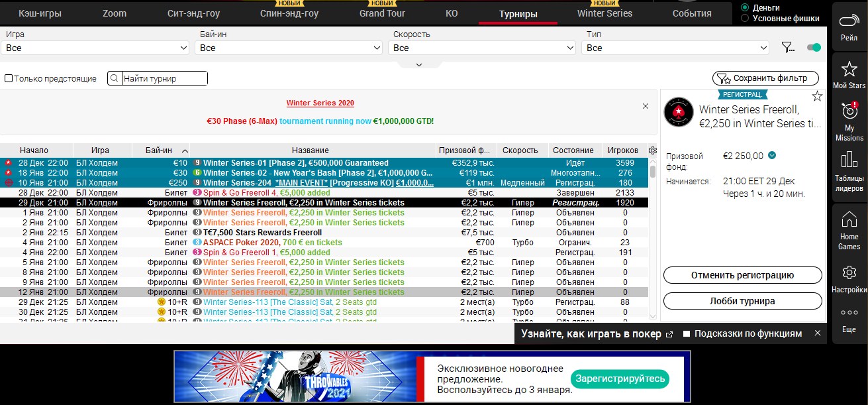868x405 pixels.
Task: Open My Missions target icon
Action: (x=849, y=110)
